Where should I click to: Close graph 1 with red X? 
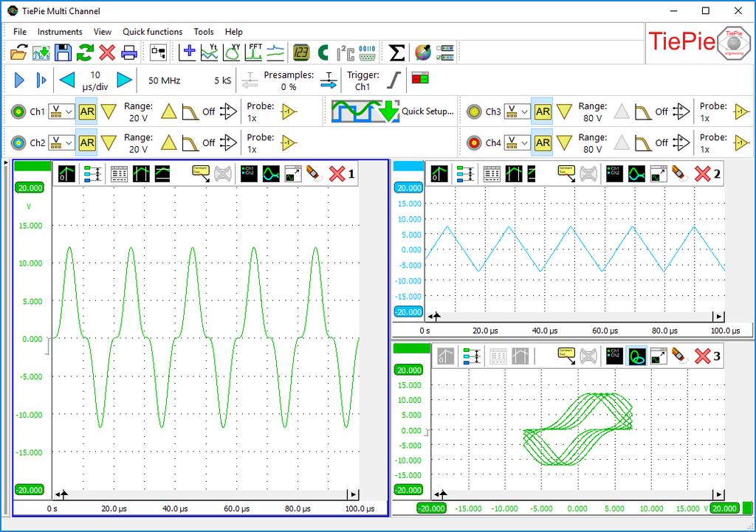337,174
